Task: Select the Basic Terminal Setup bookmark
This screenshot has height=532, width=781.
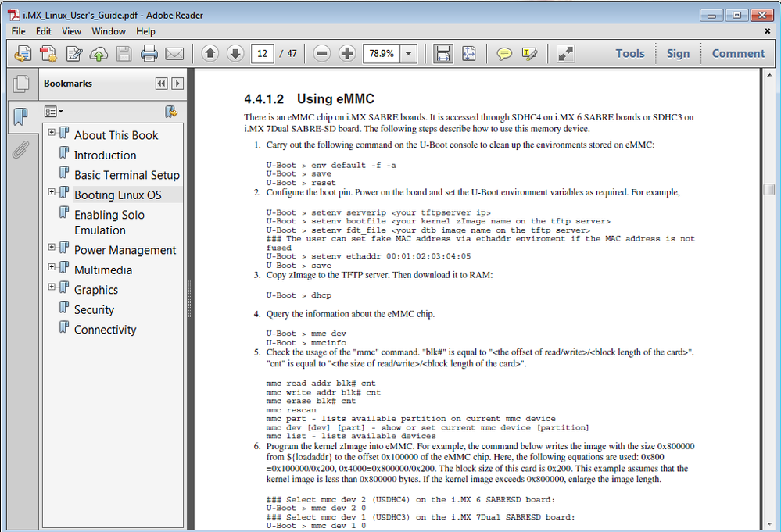Action: pos(127,175)
